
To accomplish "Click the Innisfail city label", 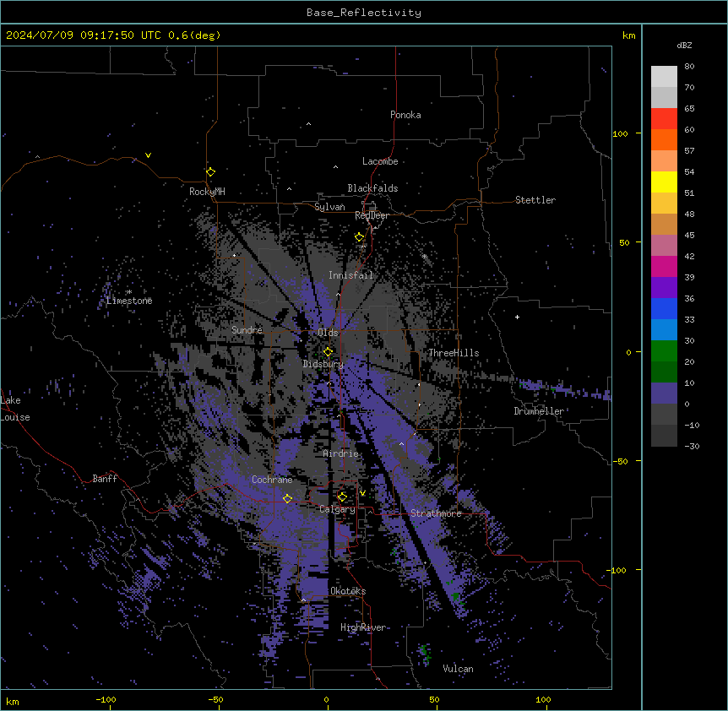I will pos(350,275).
